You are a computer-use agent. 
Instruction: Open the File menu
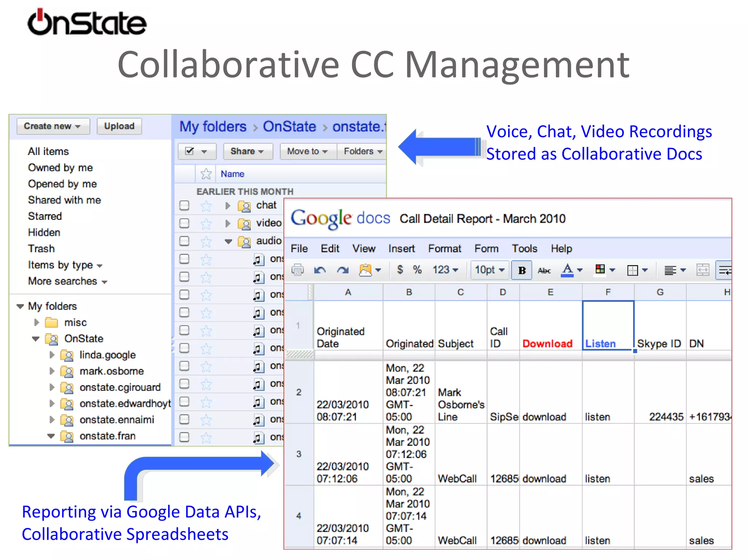click(x=299, y=249)
